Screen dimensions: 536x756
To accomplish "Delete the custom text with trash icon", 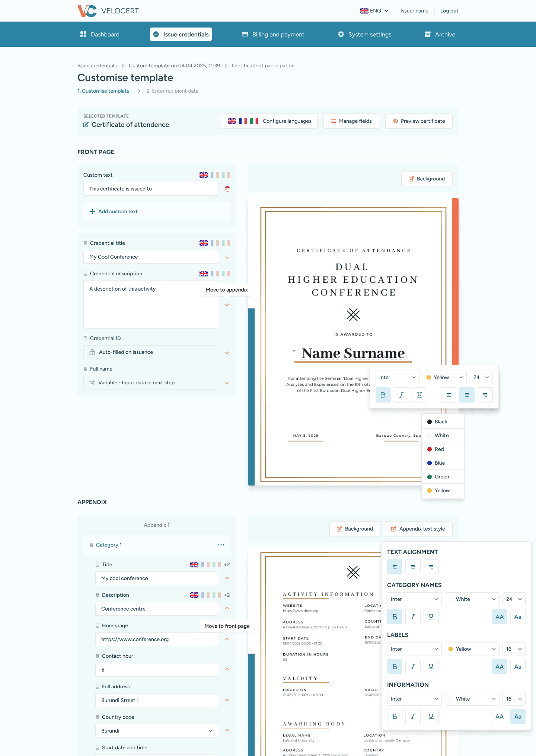I will [x=227, y=189].
